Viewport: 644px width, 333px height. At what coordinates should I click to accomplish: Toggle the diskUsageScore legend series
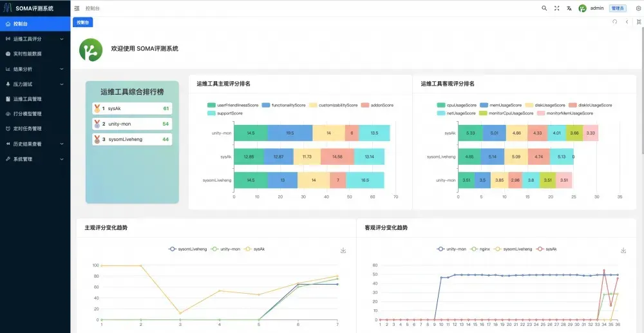point(545,105)
